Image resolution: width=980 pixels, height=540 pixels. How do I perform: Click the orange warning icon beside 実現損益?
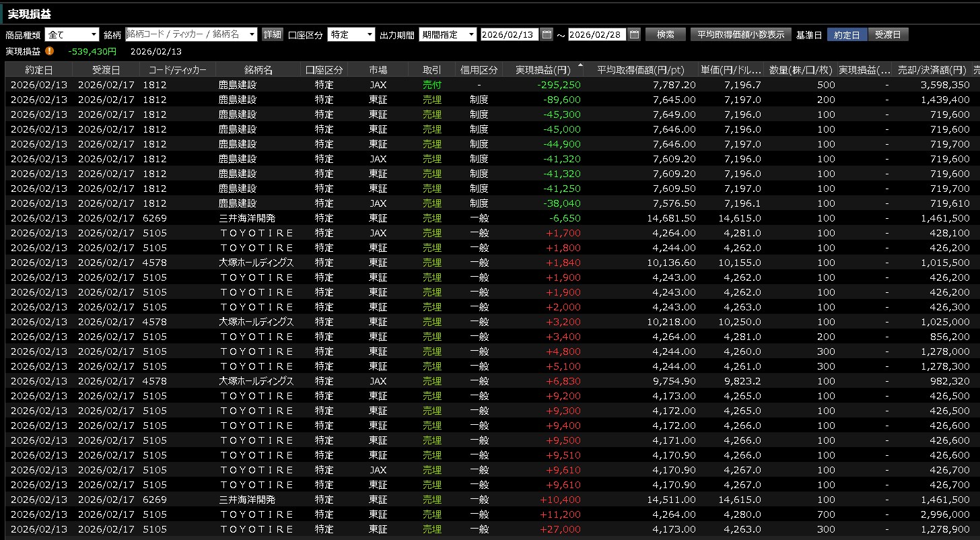coord(50,51)
